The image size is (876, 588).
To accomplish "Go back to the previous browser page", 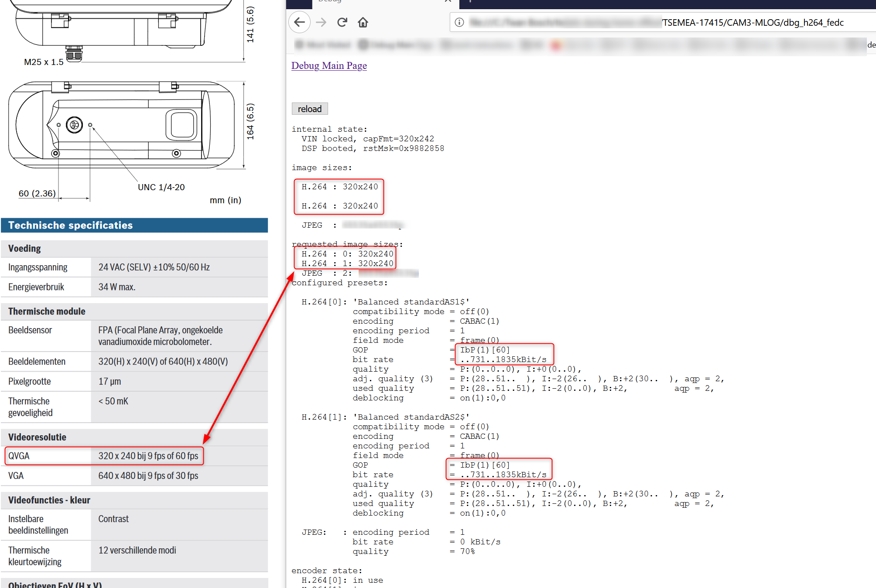I will click(299, 22).
